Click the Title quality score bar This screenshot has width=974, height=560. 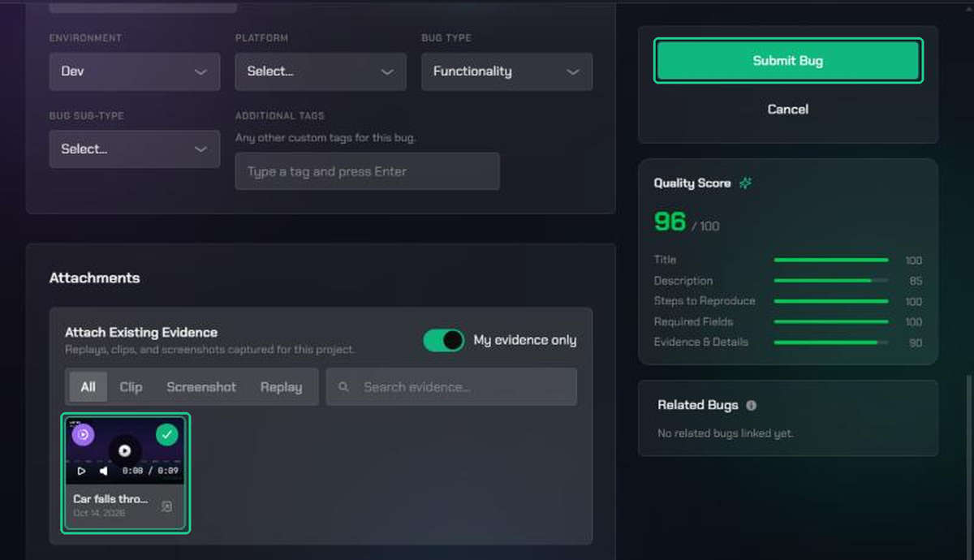pos(831,260)
